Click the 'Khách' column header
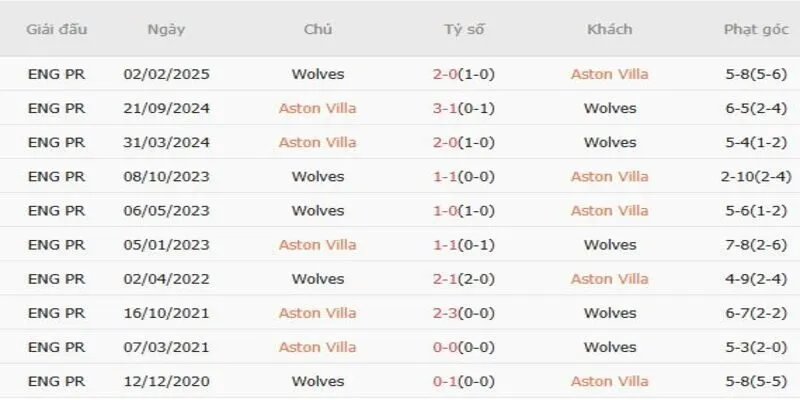 609,29
